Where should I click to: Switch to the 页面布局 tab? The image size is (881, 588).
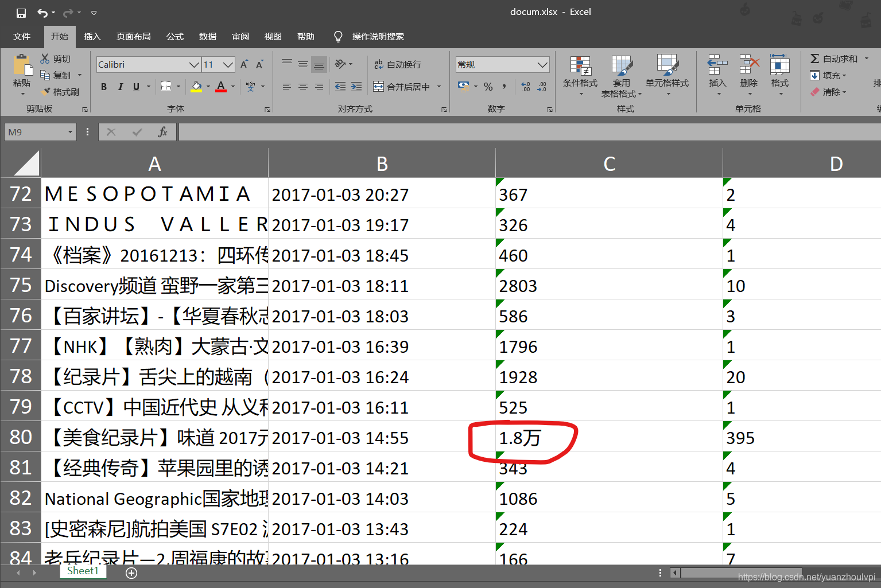pos(133,36)
